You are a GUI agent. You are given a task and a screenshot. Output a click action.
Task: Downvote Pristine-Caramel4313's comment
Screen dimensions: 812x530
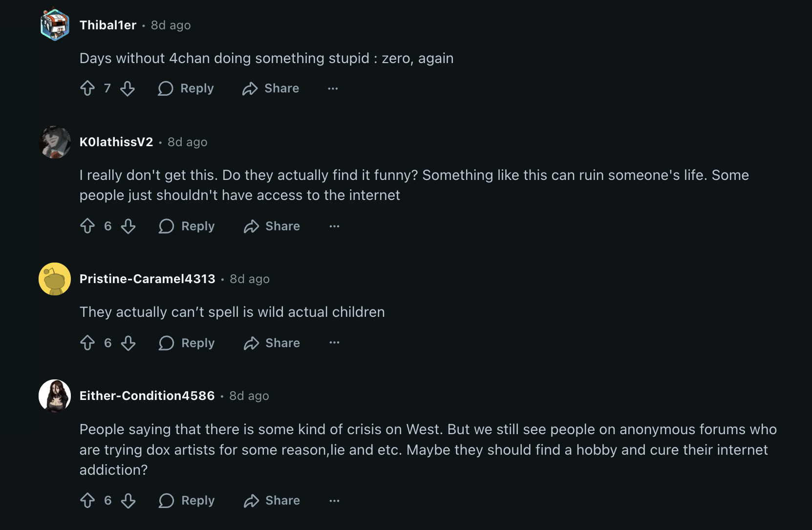(x=128, y=343)
